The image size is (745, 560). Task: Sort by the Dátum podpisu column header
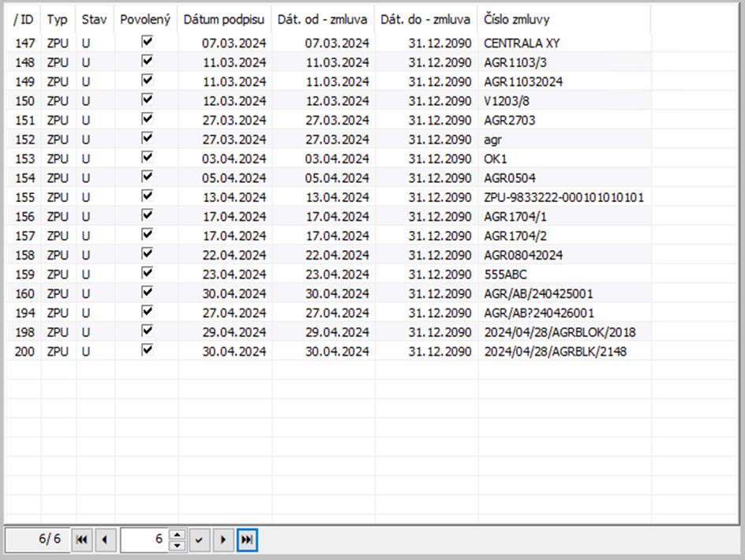coord(225,21)
